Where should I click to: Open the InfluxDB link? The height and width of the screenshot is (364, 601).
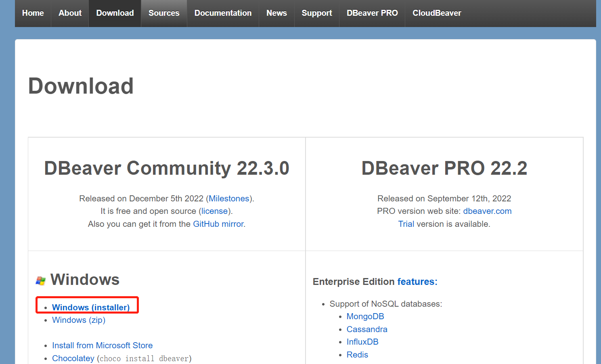362,342
